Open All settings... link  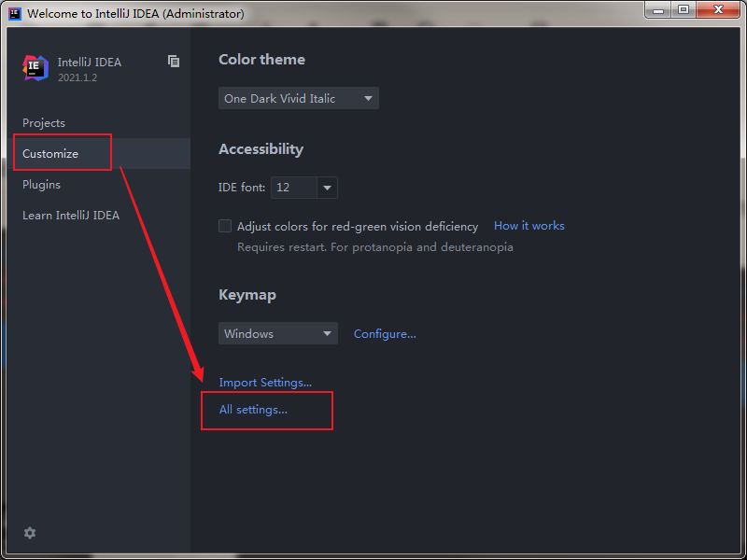coord(253,410)
